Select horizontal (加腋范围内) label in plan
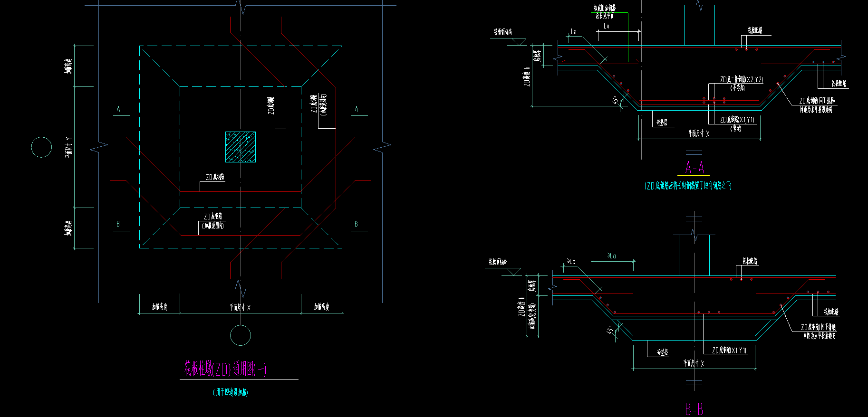This screenshot has height=417, width=868. [x=212, y=226]
